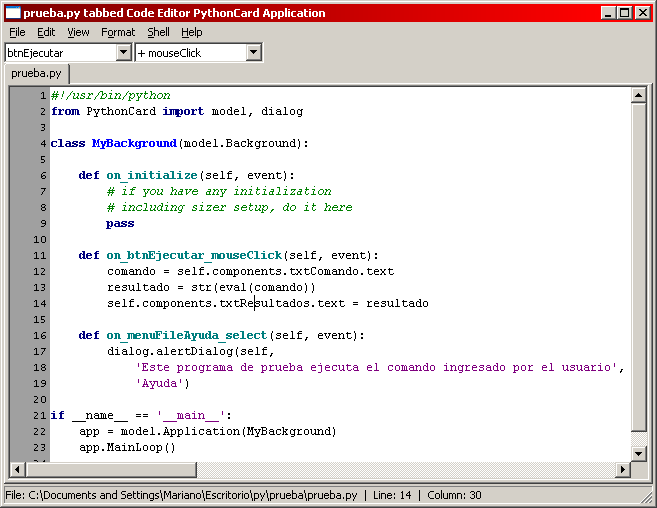Click the 'on_btnEjecutar_mouseClick' method name
Image resolution: width=657 pixels, height=508 pixels.
pos(194,255)
